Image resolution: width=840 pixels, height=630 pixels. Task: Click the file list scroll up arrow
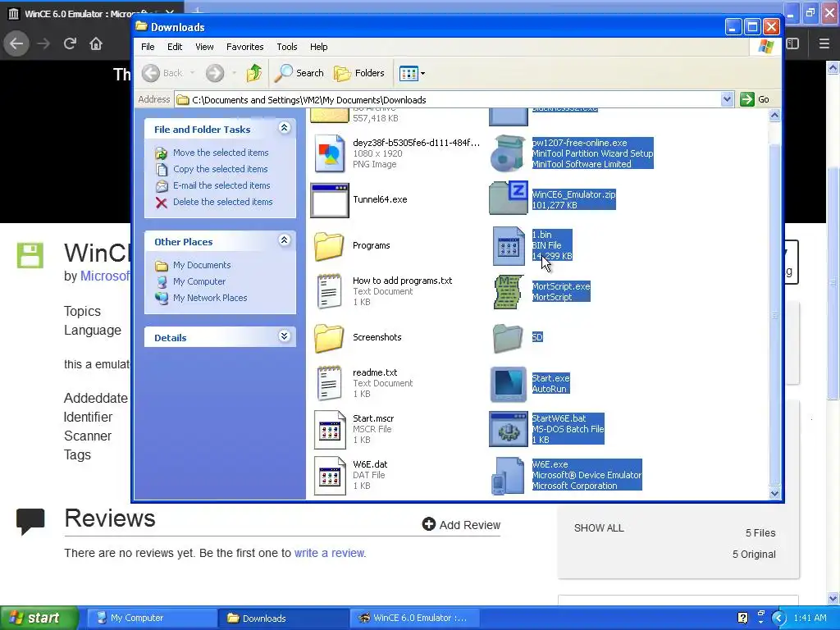coord(774,115)
